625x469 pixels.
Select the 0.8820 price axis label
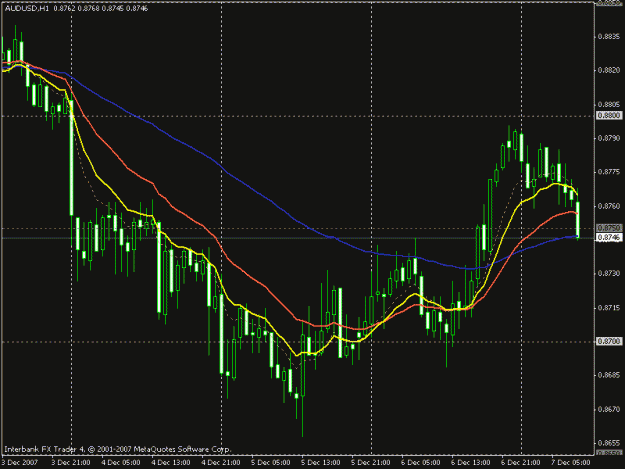(x=609, y=71)
